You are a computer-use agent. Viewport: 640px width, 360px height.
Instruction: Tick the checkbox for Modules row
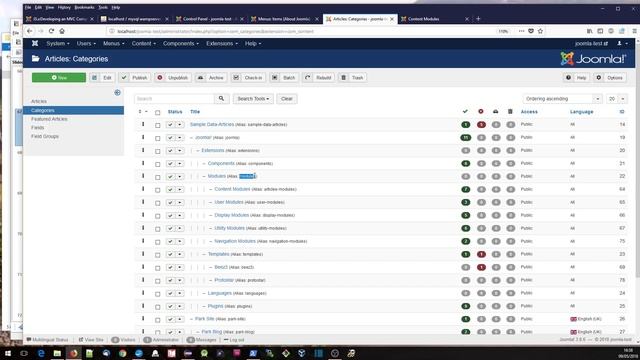(x=158, y=177)
